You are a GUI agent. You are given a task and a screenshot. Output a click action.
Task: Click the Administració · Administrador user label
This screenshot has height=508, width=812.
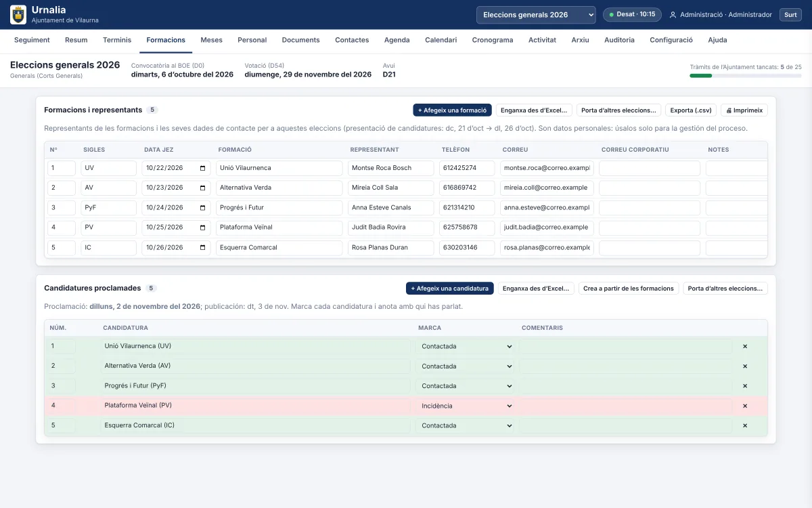721,15
